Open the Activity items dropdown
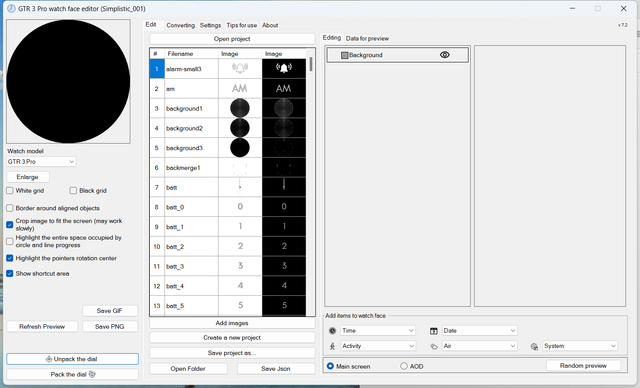Screen dimensions: 640x388 [378, 346]
